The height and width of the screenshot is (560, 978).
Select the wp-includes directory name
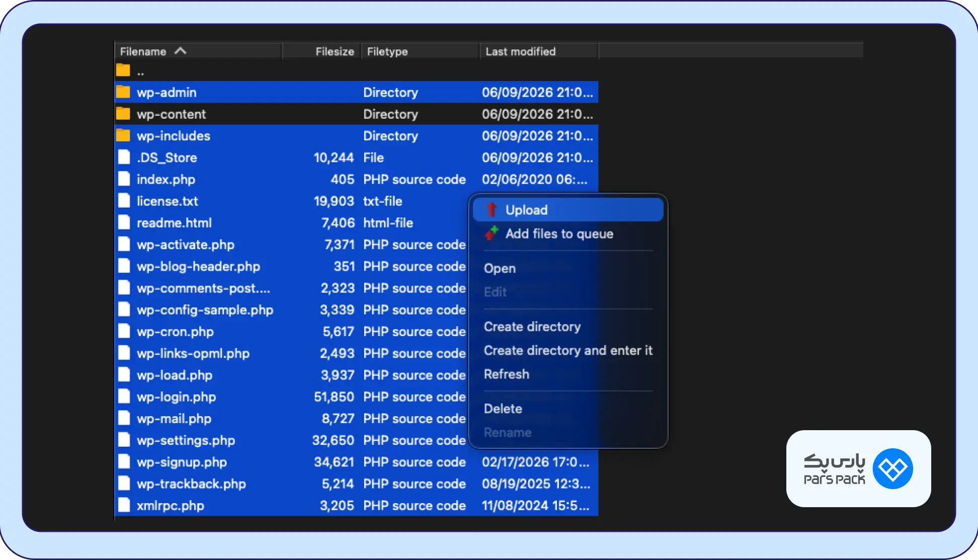(174, 136)
